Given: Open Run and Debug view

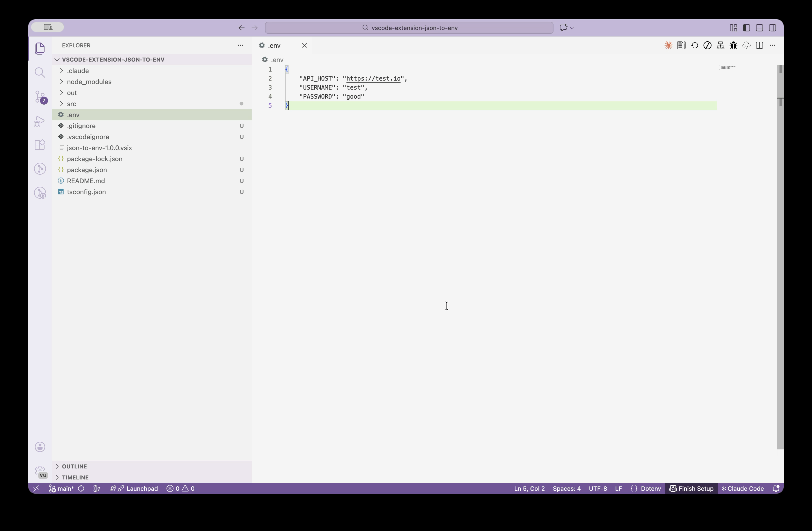Looking at the screenshot, I should click(x=40, y=121).
